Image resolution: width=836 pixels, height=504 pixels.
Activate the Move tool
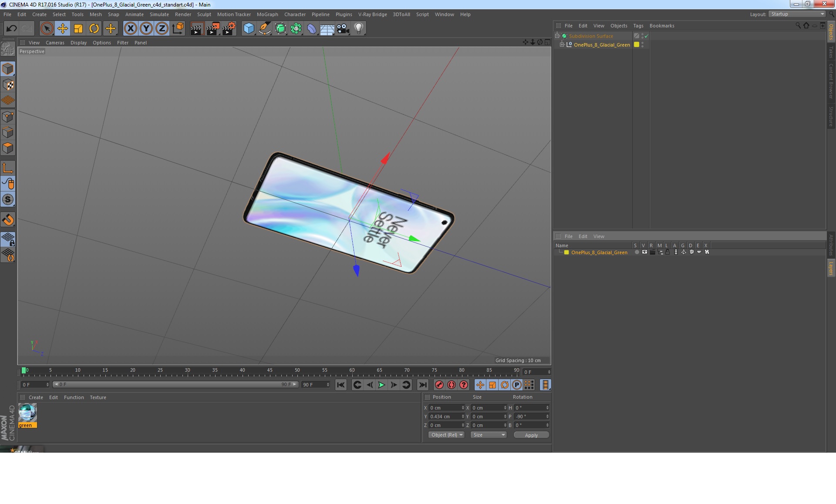pos(62,29)
